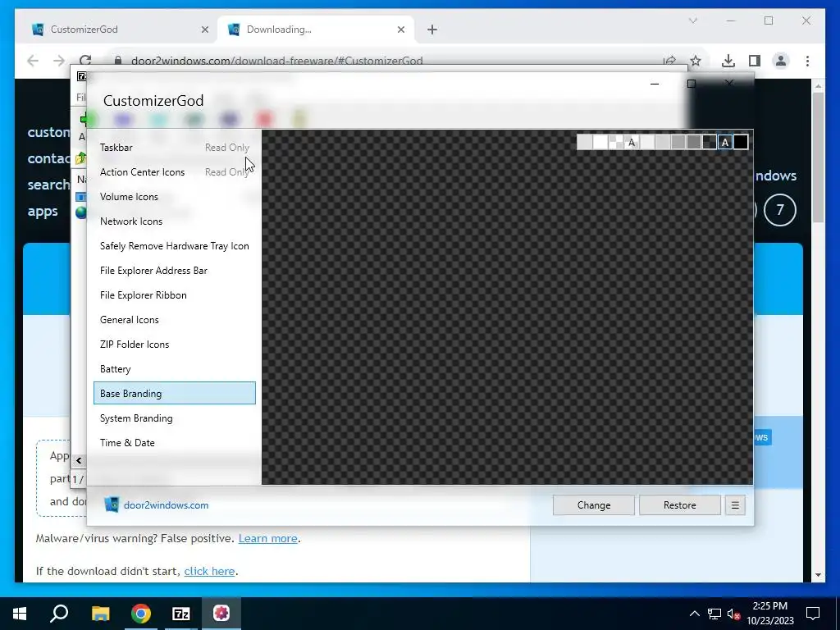
Task: Select ZIP Folder Icons category
Action: [175, 345]
